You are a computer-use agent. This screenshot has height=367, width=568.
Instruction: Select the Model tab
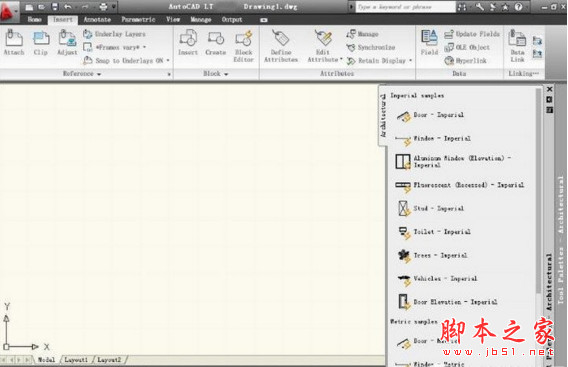pyautogui.click(x=46, y=360)
